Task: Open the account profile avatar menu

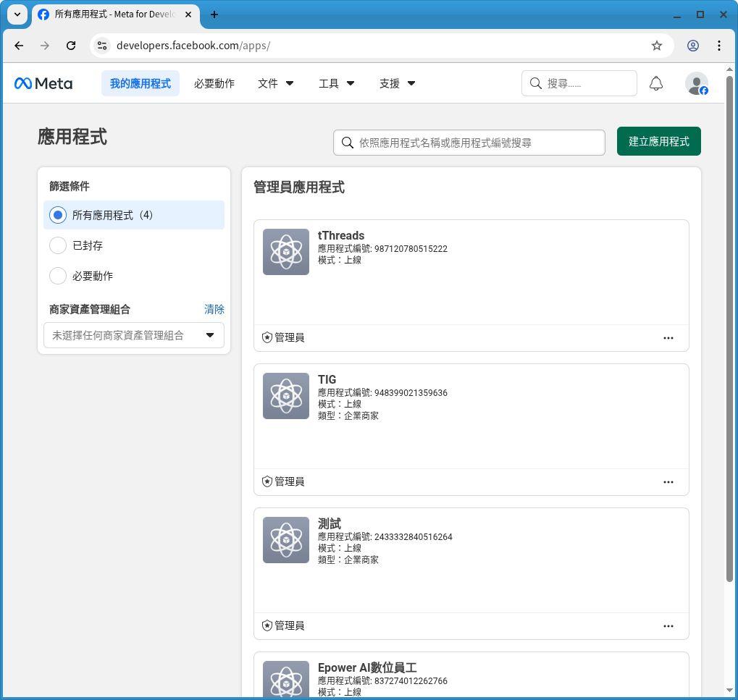Action: (x=696, y=83)
